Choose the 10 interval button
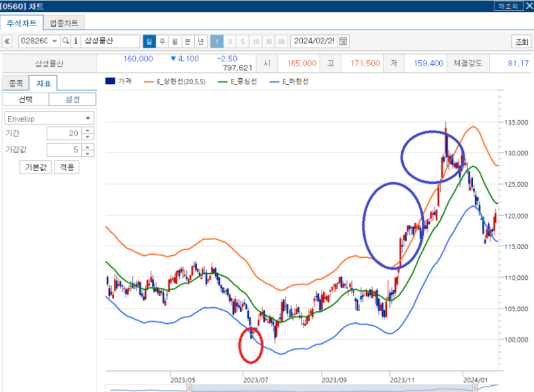Image resolution: width=534 pixels, height=392 pixels. click(256, 42)
